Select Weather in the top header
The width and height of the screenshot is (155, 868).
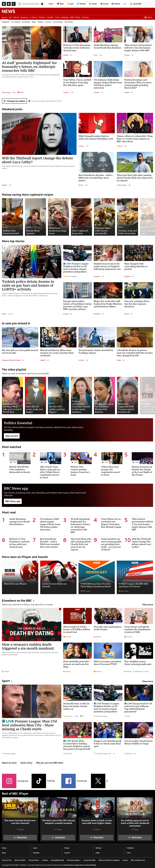tap(81, 4)
